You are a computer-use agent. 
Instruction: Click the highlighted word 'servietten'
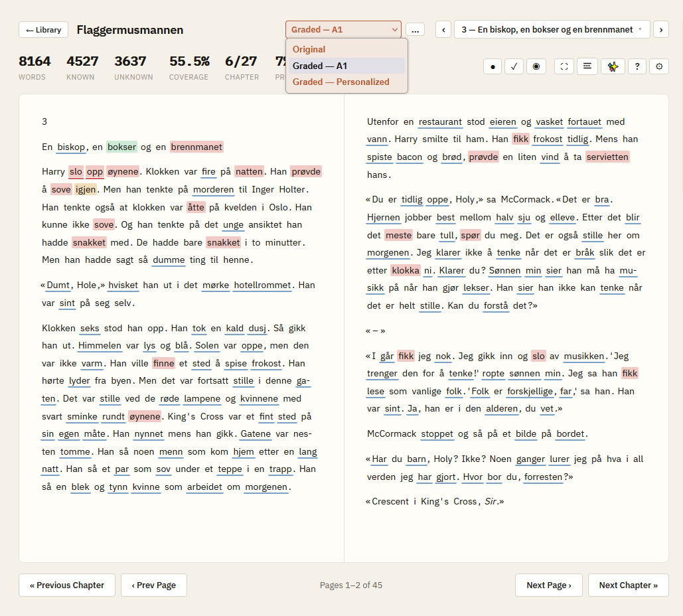(x=607, y=157)
